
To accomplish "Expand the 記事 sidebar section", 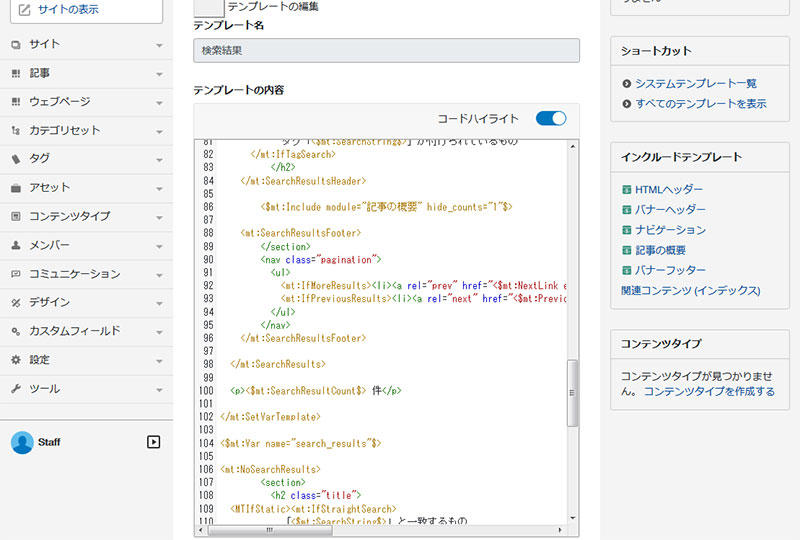I will [159, 74].
